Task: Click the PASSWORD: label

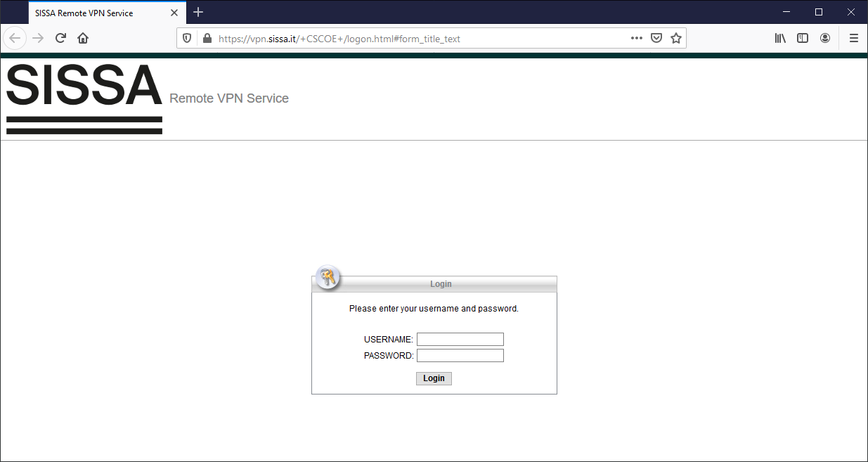Action: click(389, 356)
